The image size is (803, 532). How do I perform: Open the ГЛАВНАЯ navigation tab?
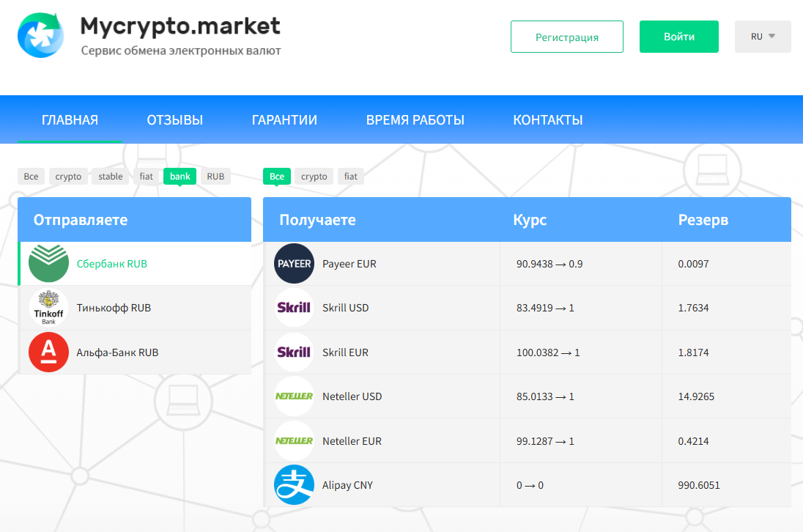(70, 120)
